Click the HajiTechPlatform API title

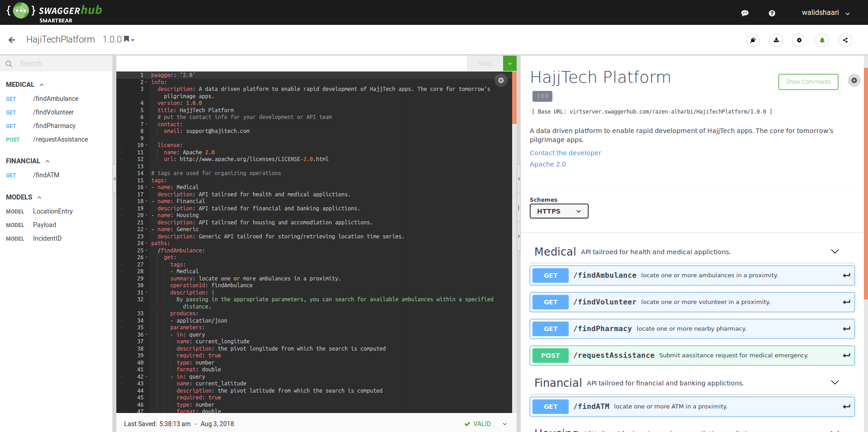coord(61,40)
